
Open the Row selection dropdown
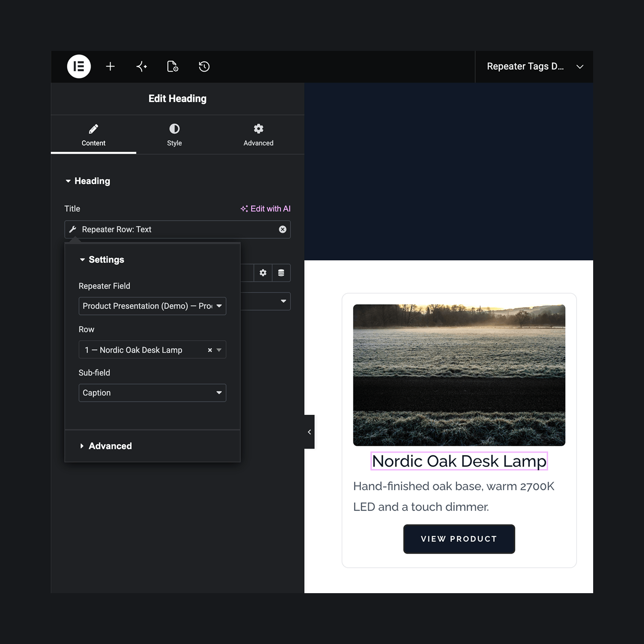[x=153, y=350]
